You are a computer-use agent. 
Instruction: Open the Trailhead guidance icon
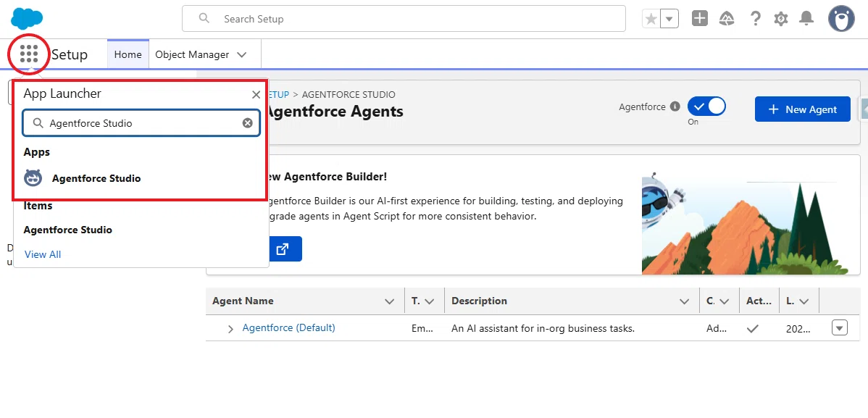[727, 19]
